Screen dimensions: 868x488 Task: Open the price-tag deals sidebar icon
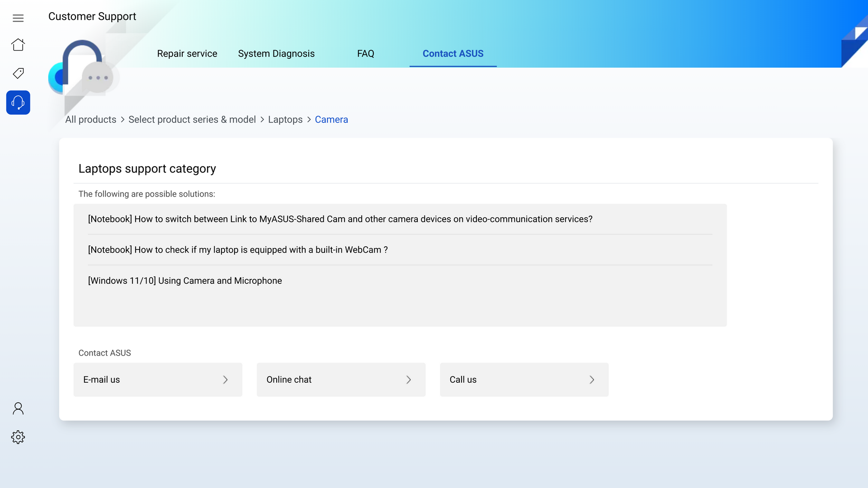tap(18, 73)
